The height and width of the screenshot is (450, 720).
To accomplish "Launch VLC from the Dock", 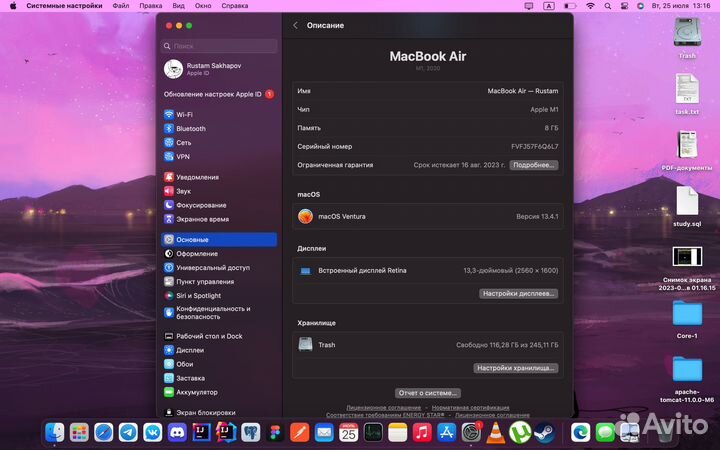I will point(495,432).
